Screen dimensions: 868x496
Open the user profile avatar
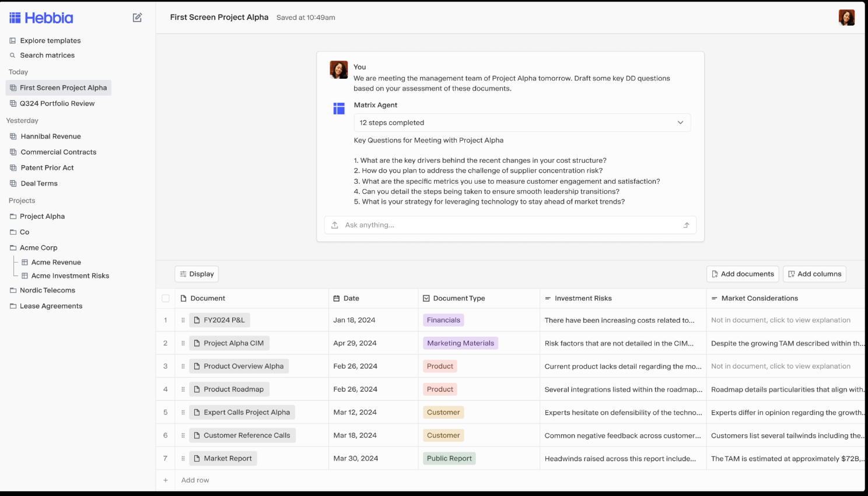846,18
